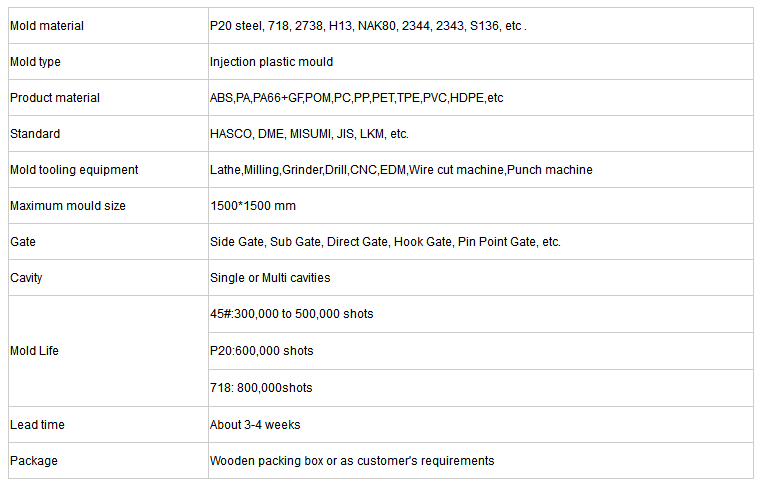762x486 pixels.
Task: Select the P20 steel, 718, 2738 materials text
Action: point(368,26)
